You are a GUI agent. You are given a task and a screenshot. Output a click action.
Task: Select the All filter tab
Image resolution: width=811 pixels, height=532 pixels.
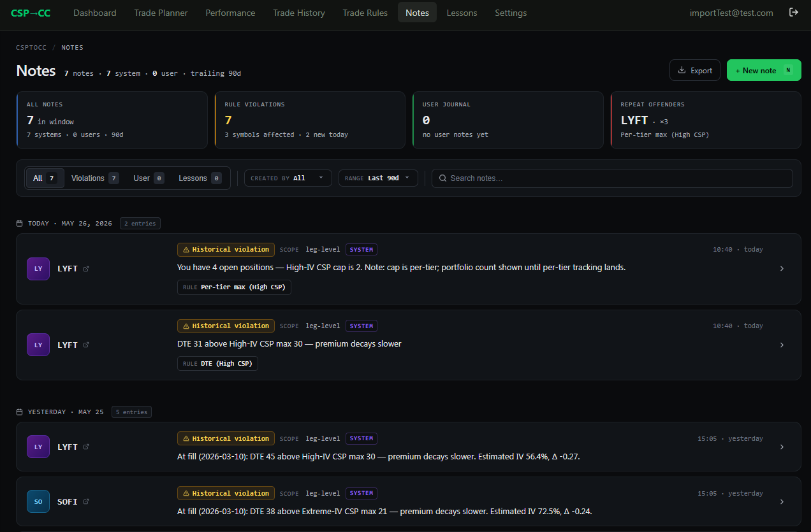(45, 178)
